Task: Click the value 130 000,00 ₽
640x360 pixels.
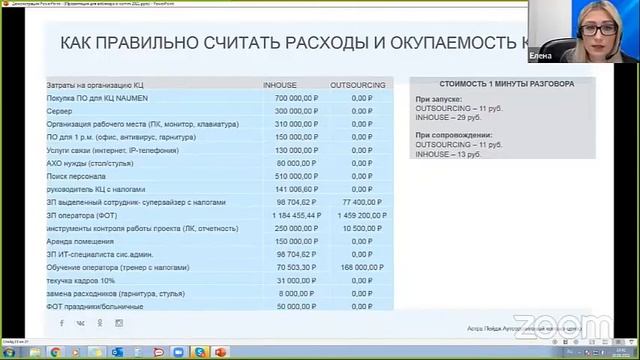Action: 296,150
